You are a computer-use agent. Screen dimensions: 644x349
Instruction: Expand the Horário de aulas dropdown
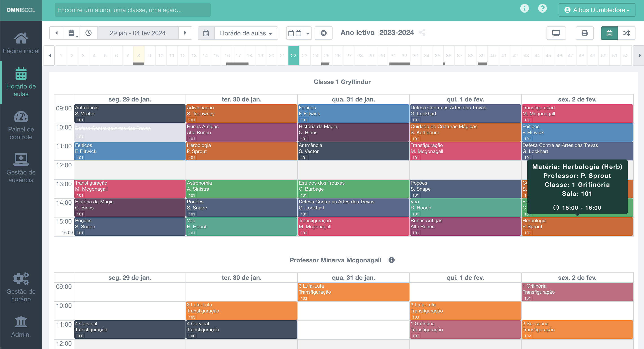246,33
